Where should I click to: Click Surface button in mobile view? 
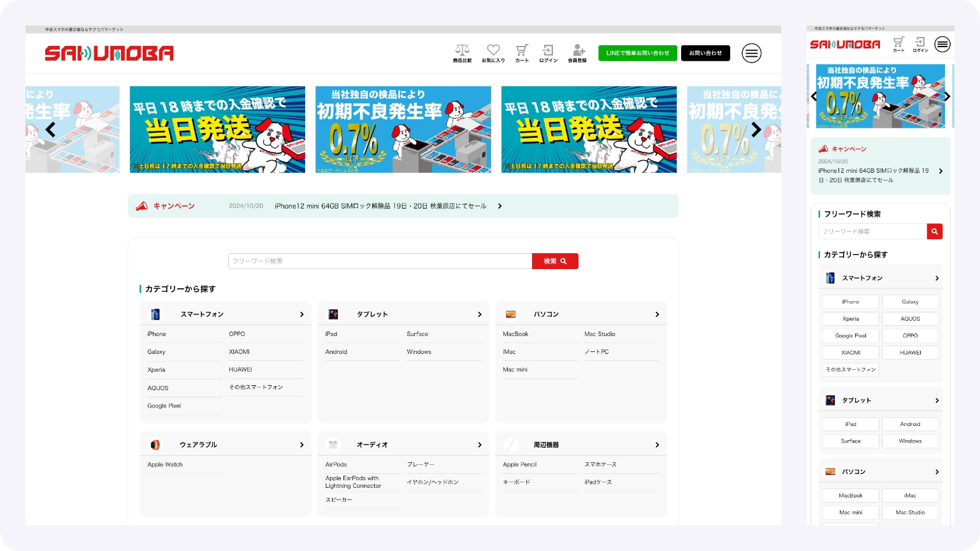coord(851,441)
